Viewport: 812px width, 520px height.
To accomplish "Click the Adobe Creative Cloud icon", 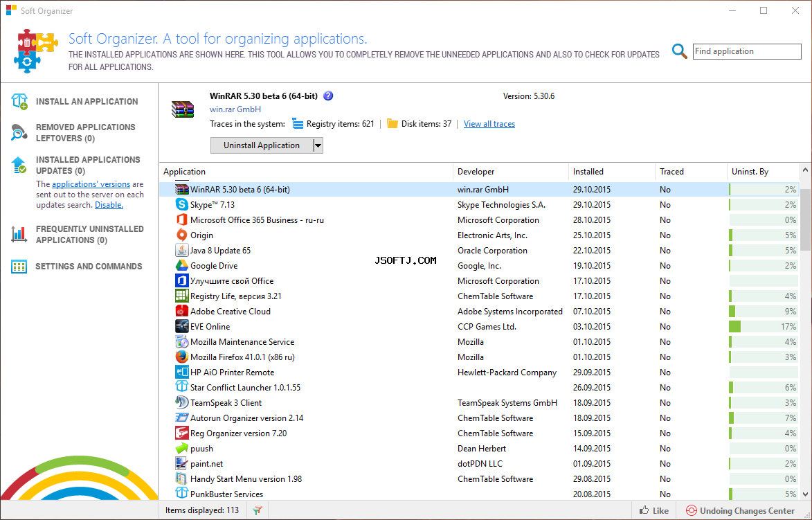I will [x=182, y=312].
